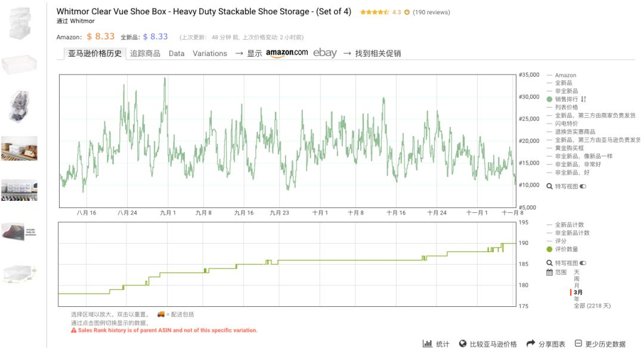Switch the upper chart's 特写视图 toggle

coord(583,187)
